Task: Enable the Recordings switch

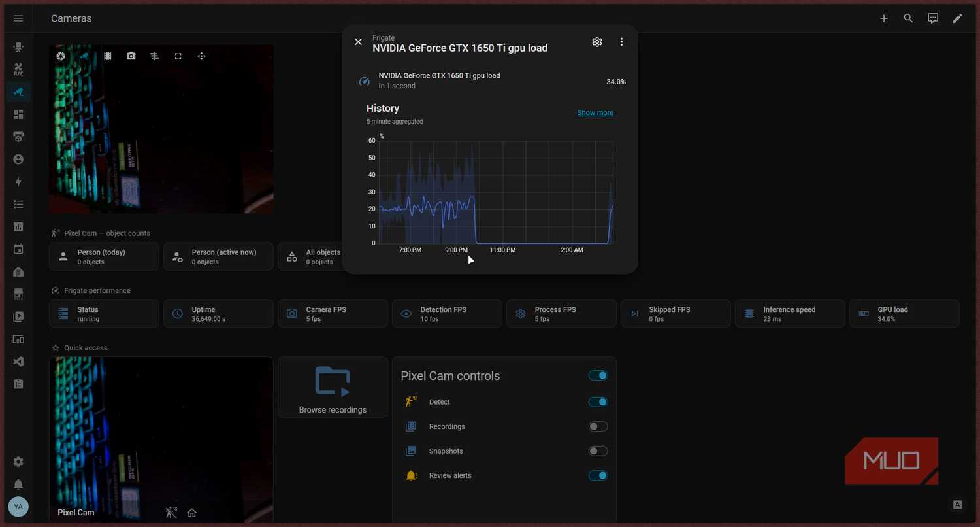Action: pyautogui.click(x=598, y=426)
